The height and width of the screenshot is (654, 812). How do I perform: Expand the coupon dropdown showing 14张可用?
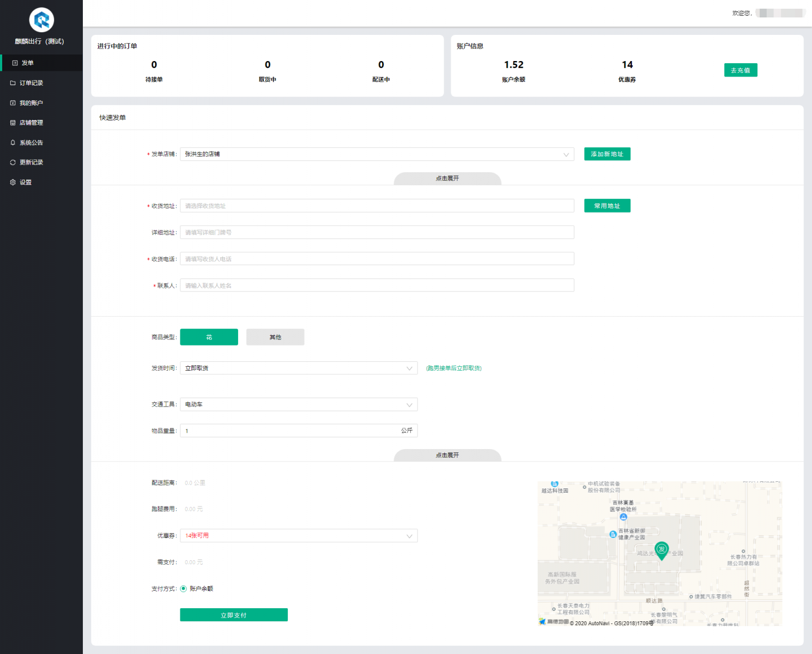[299, 536]
